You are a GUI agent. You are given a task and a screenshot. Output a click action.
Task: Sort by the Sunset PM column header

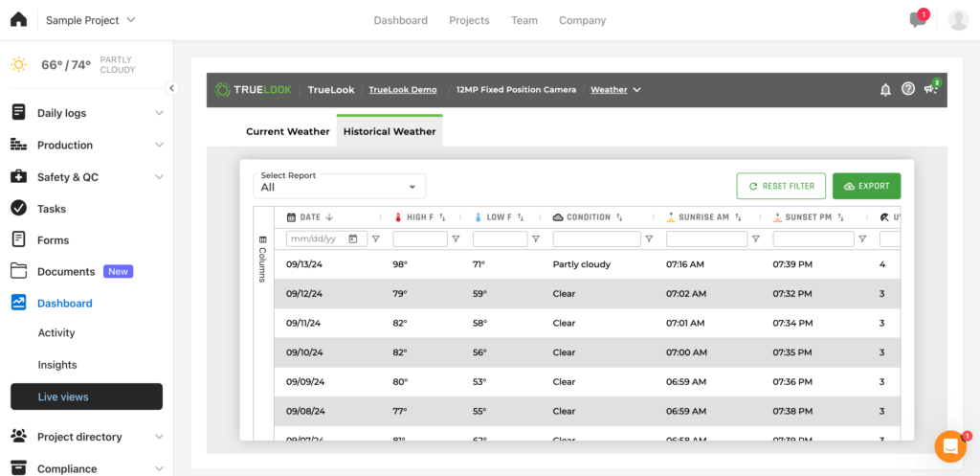point(809,217)
